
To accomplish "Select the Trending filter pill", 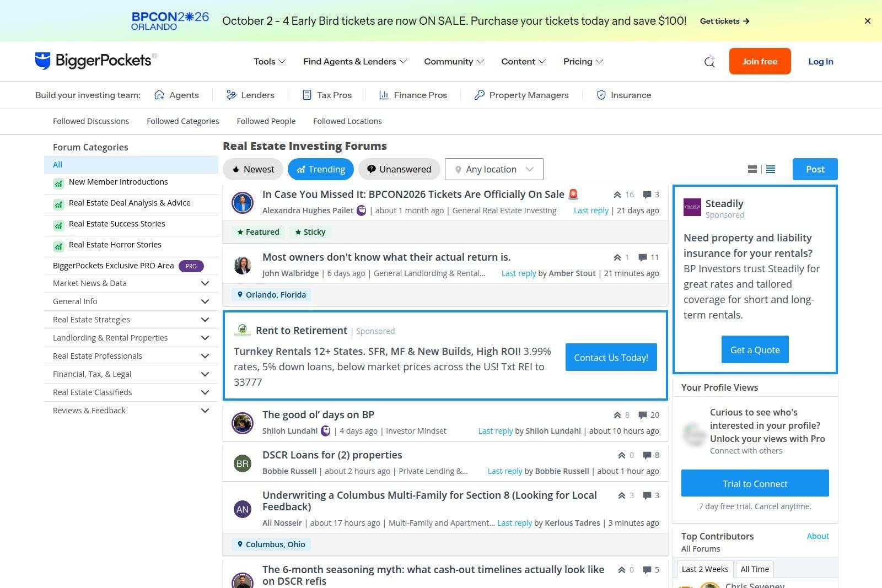I will coord(321,169).
